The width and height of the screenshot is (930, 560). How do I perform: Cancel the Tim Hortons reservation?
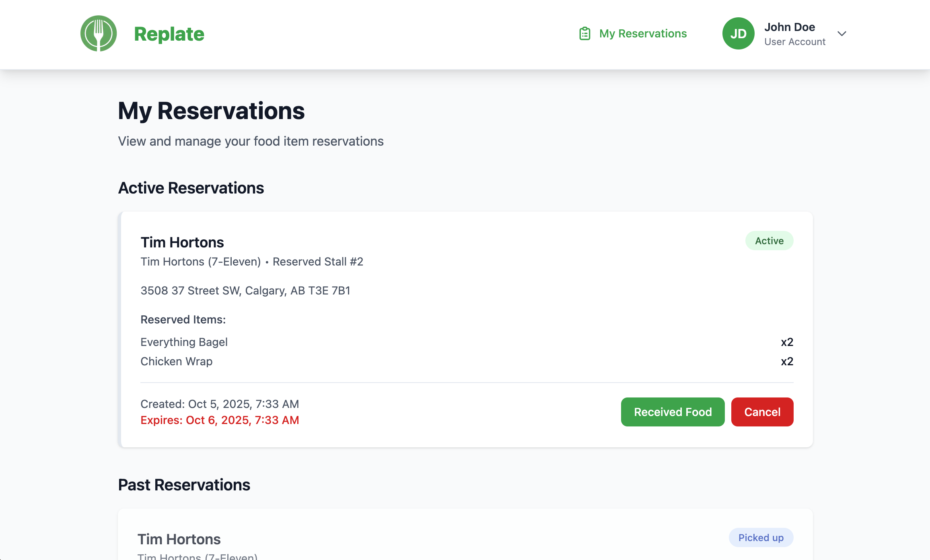click(x=762, y=412)
